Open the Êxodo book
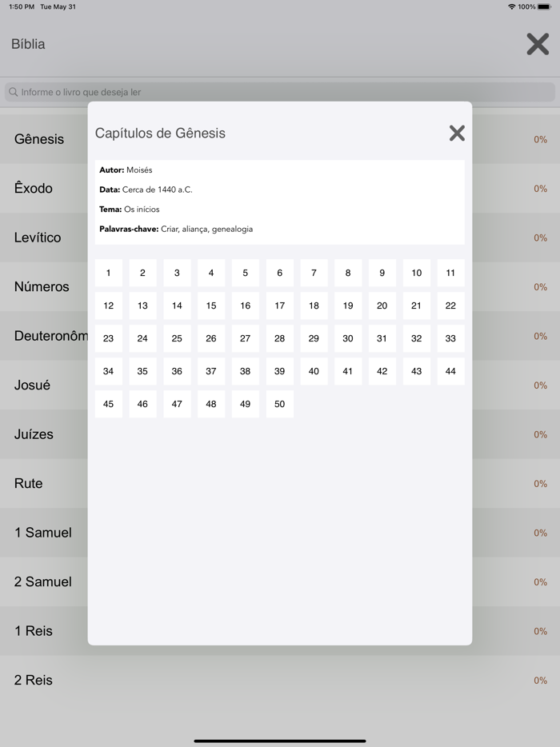Screen dimensions: 560x747 pyautogui.click(x=35, y=189)
